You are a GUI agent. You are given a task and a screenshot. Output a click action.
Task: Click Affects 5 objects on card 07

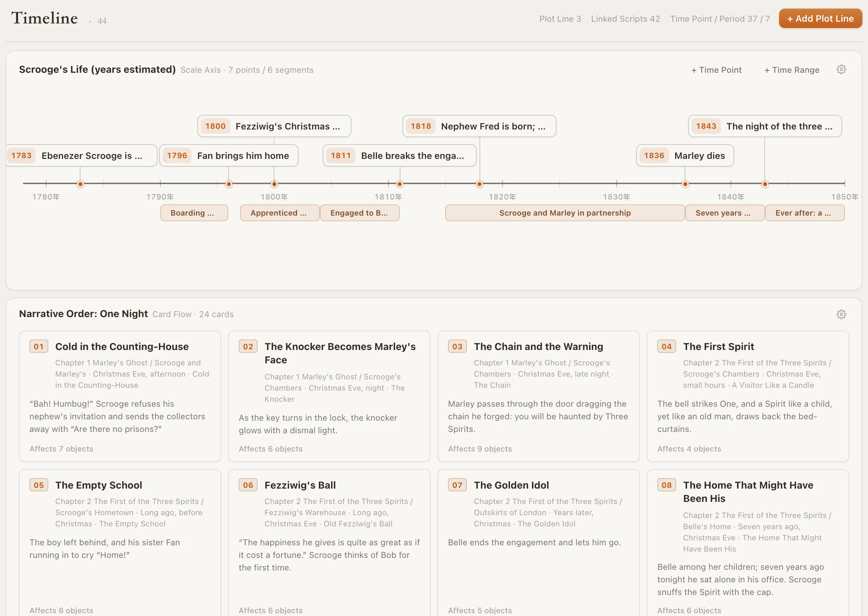pyautogui.click(x=480, y=610)
